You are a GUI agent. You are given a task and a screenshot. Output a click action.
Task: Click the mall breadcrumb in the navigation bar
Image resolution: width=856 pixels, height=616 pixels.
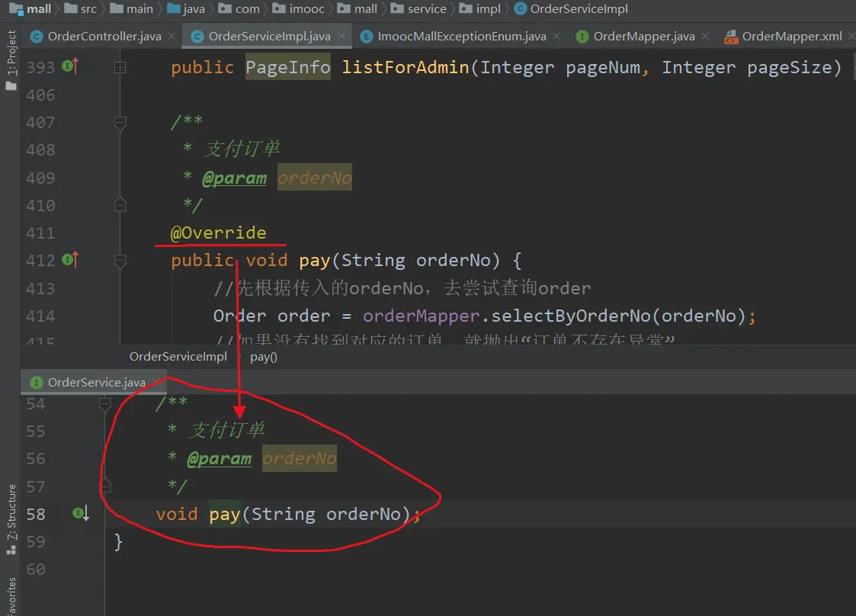coord(30,8)
